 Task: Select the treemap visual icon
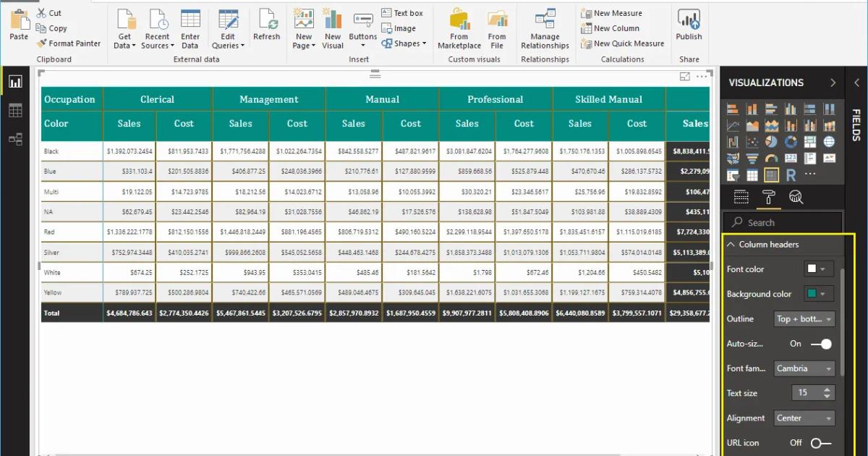tap(810, 141)
